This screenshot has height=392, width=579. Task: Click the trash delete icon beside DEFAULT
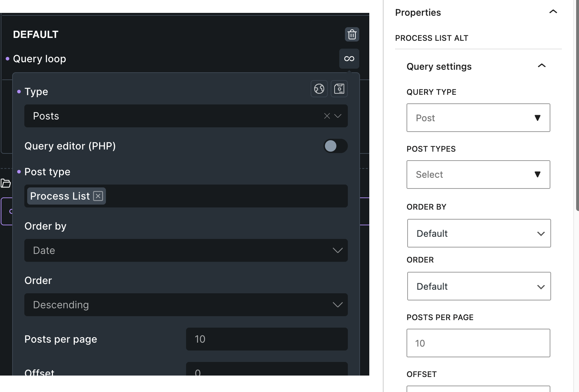pyautogui.click(x=352, y=34)
